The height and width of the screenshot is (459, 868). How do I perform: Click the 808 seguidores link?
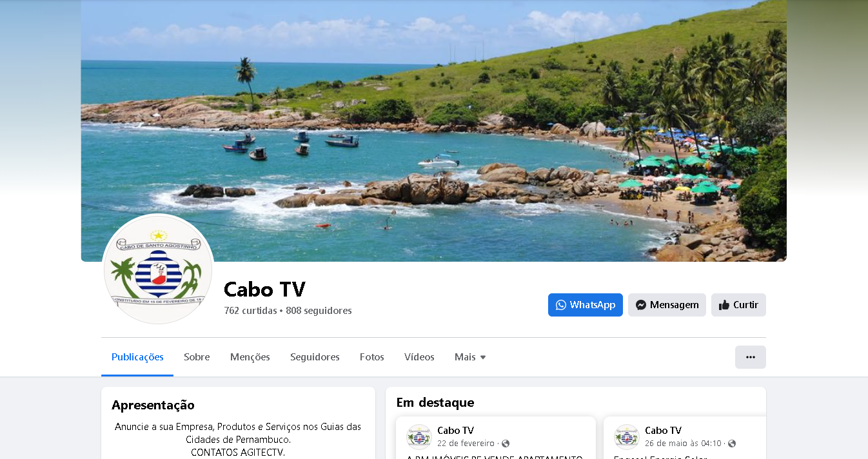(319, 311)
